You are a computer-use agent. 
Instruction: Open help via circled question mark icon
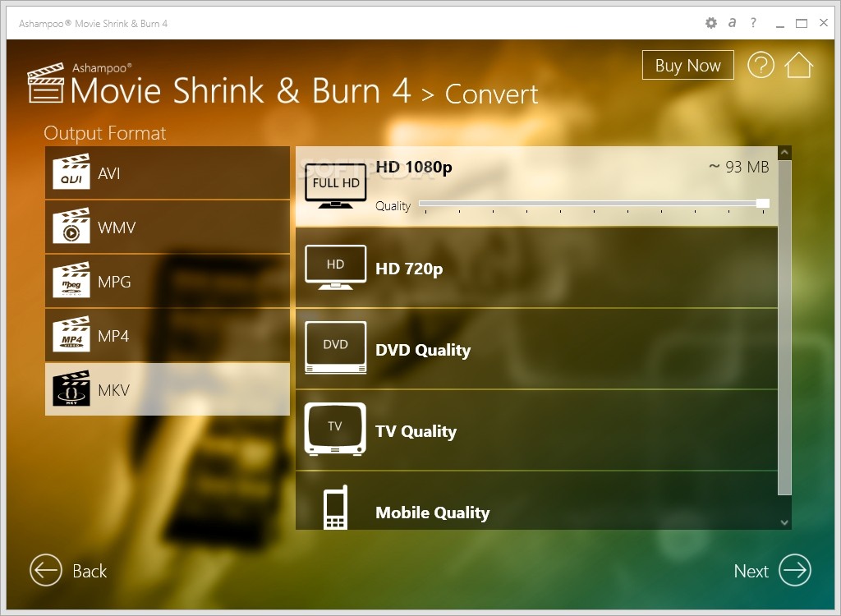[761, 65]
